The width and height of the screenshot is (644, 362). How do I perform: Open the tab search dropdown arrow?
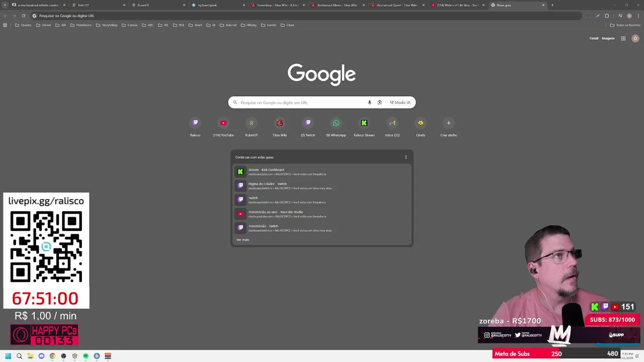pos(5,5)
